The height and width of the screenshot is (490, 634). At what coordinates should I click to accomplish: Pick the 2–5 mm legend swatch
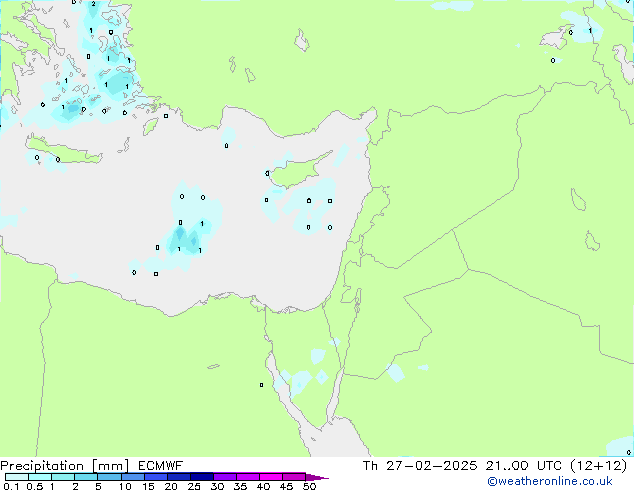tap(86, 477)
